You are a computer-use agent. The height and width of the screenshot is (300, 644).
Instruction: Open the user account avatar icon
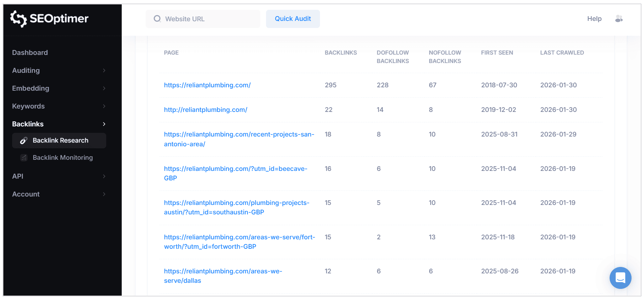coord(619,19)
